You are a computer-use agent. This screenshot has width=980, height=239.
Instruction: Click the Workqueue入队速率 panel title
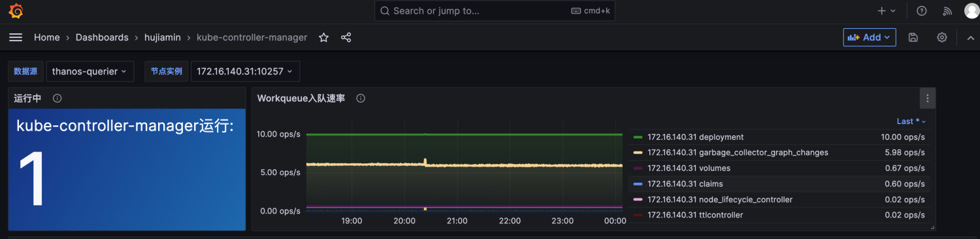coord(301,99)
